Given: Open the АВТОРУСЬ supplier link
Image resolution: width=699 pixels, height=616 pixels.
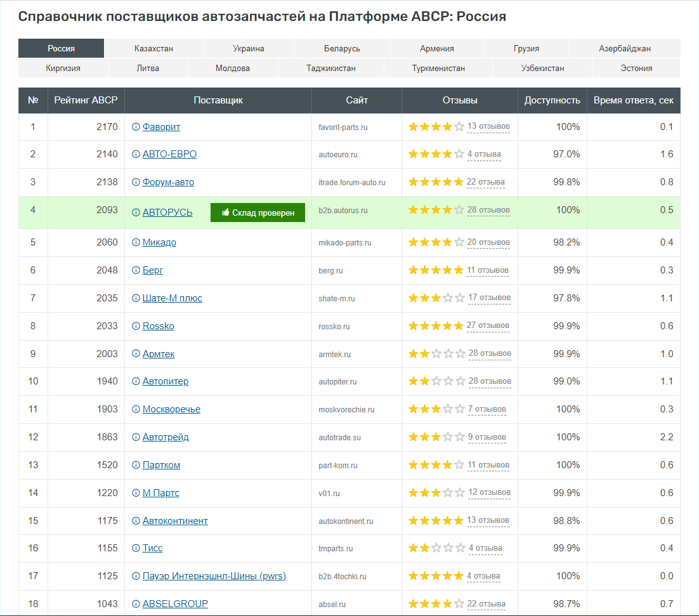Looking at the screenshot, I should [x=167, y=213].
